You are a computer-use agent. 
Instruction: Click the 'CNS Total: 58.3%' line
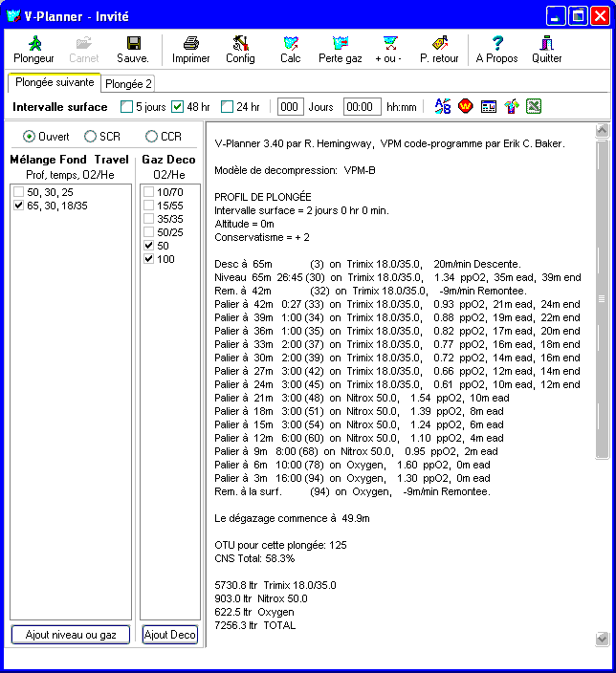tap(254, 558)
